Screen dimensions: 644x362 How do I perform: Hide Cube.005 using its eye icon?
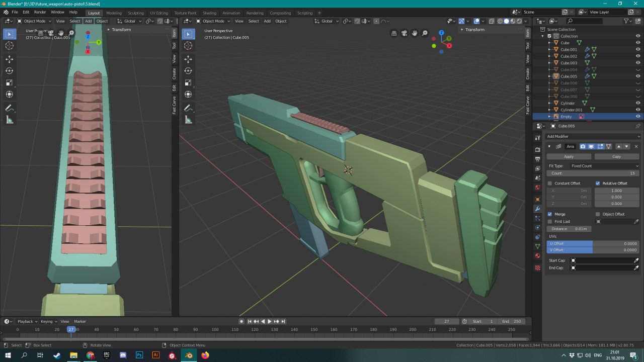[x=638, y=76]
